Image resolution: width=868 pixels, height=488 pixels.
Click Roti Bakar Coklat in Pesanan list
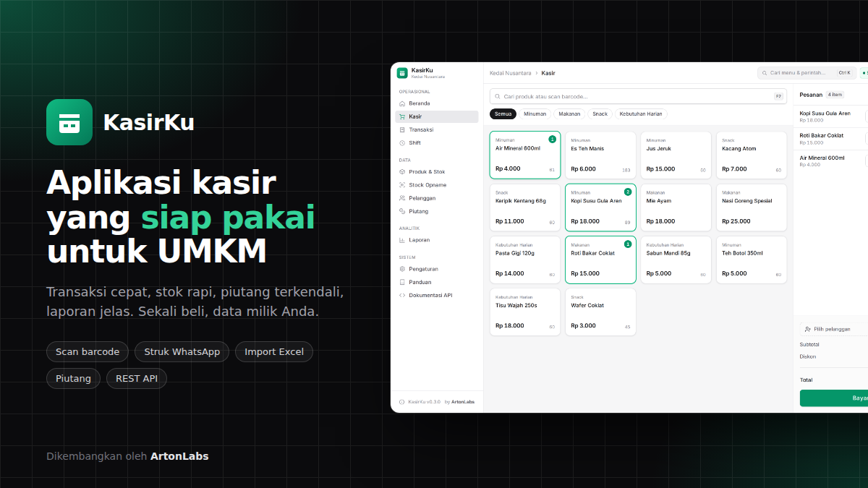click(822, 136)
